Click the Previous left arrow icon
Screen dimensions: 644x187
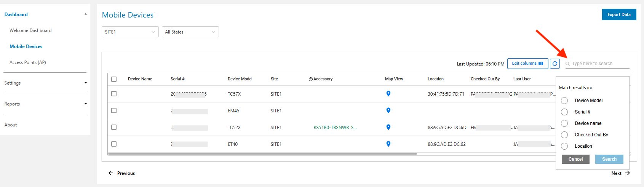(x=111, y=173)
